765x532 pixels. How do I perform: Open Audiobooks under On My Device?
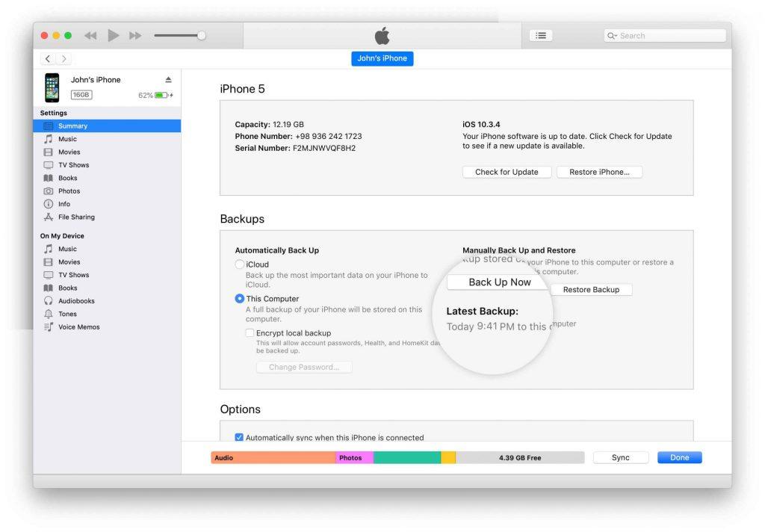[77, 301]
